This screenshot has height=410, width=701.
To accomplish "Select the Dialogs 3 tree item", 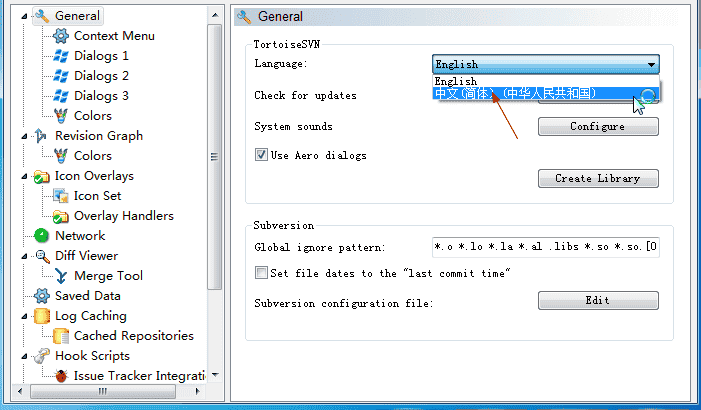I will point(101,96).
